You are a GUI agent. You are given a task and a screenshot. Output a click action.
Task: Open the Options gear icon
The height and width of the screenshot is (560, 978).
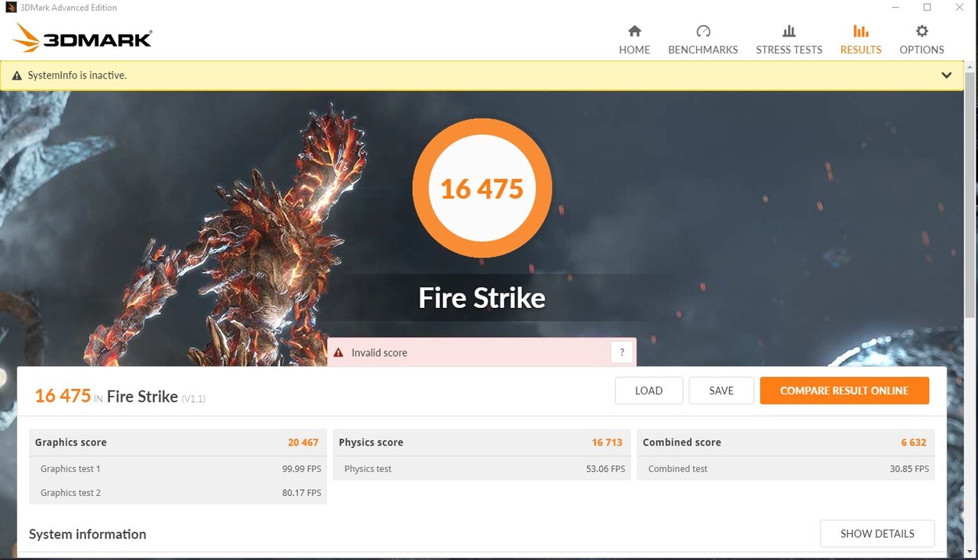(x=921, y=31)
